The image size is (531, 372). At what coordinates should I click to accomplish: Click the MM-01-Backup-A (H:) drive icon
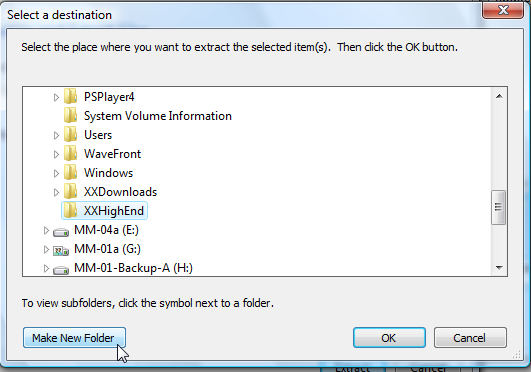coord(61,270)
